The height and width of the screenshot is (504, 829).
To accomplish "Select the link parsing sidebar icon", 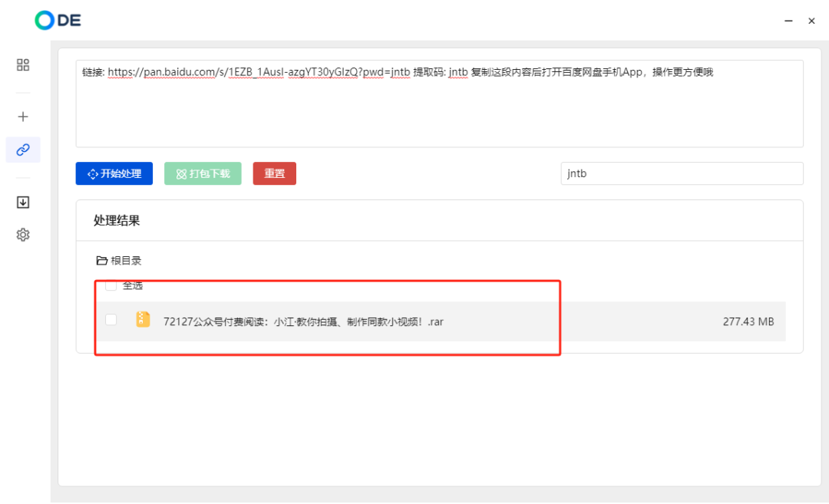I will (x=23, y=150).
